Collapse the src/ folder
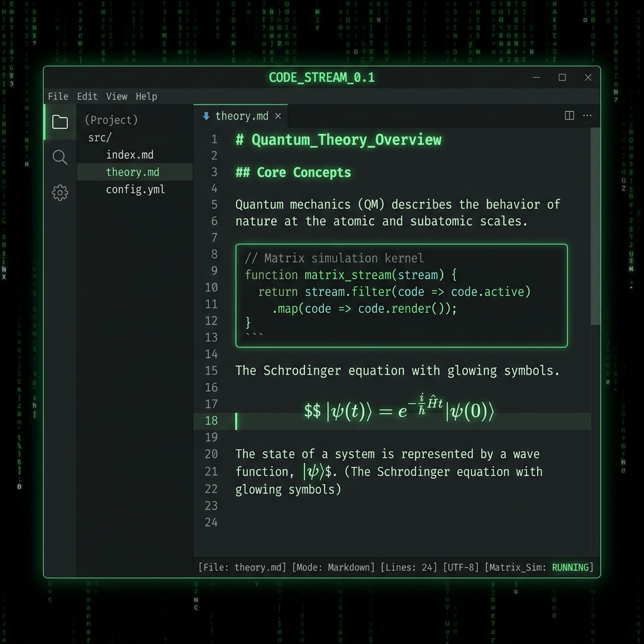The height and width of the screenshot is (644, 644). [100, 138]
